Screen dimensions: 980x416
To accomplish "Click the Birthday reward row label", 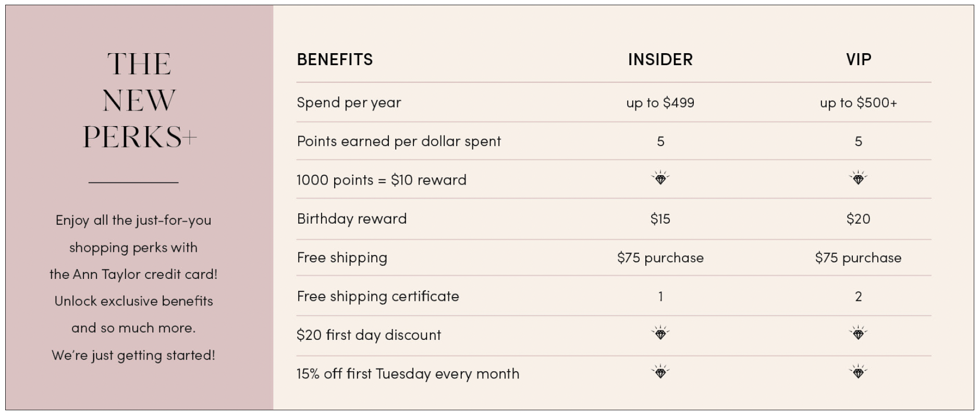I will [351, 218].
